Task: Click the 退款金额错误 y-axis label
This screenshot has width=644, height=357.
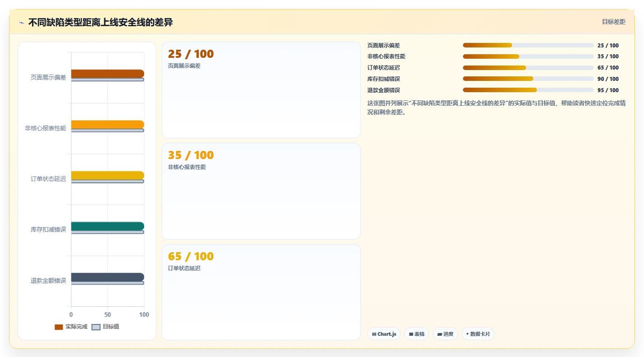Action: tap(48, 281)
